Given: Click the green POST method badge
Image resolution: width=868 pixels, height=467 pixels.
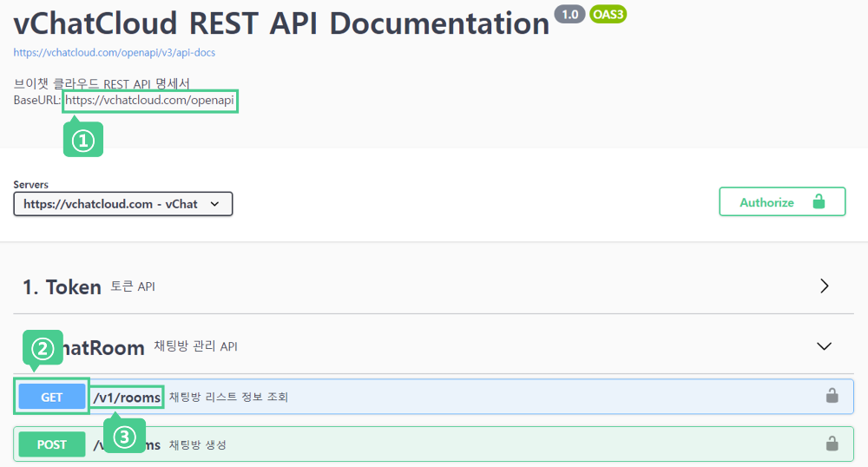Looking at the screenshot, I should [52, 444].
